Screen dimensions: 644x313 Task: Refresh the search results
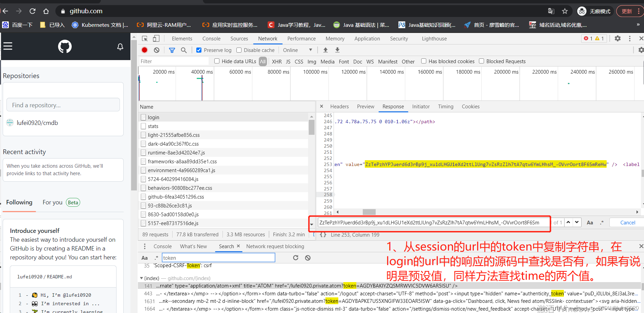pyautogui.click(x=296, y=258)
